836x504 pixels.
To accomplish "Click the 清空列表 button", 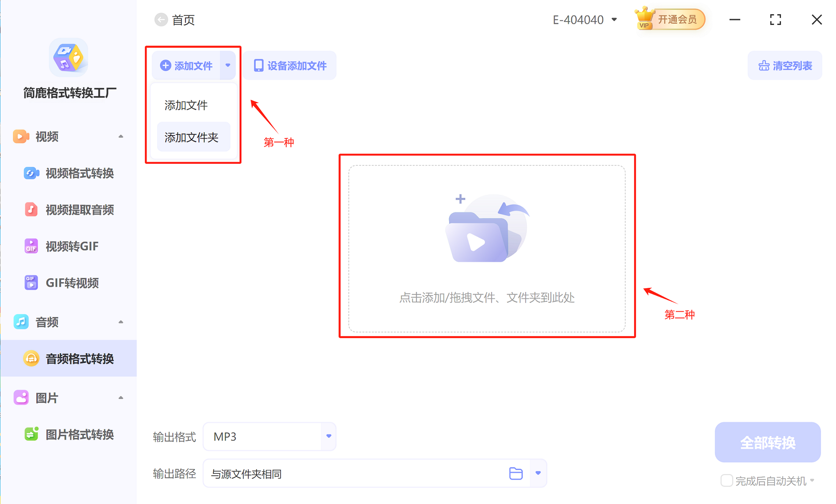I will (x=785, y=66).
